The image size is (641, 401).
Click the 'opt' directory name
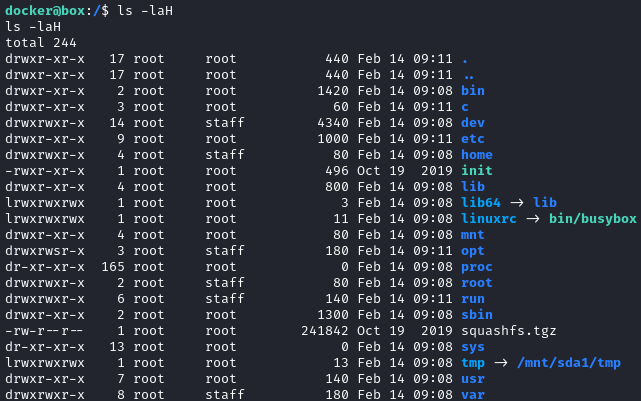tap(473, 251)
